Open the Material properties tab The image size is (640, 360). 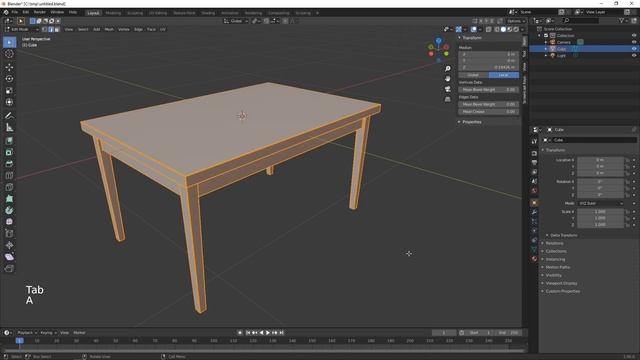534,258
